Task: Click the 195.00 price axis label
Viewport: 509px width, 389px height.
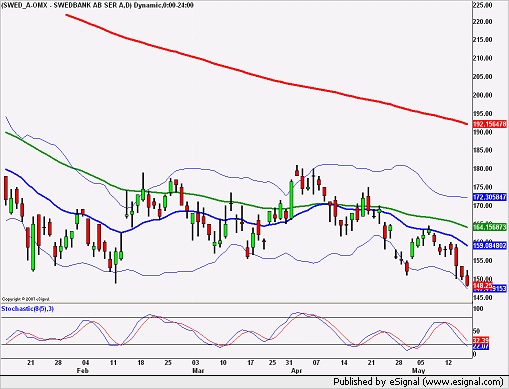Action: 483,114
